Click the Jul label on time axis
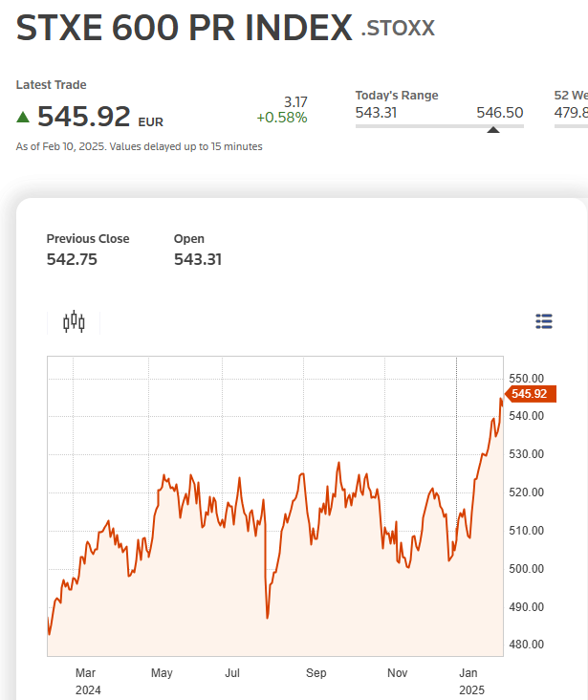588x700 pixels. click(x=232, y=673)
